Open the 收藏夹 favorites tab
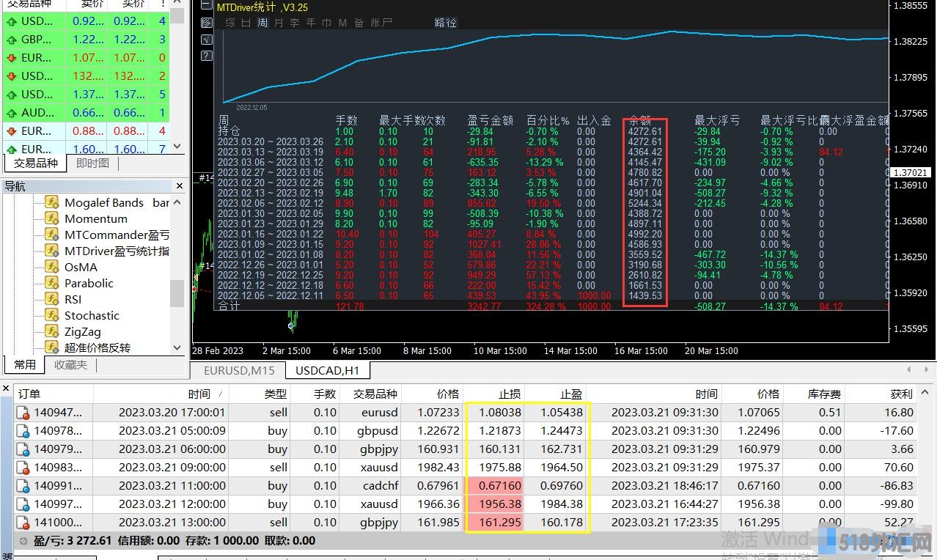This screenshot has width=937, height=560. 70,364
